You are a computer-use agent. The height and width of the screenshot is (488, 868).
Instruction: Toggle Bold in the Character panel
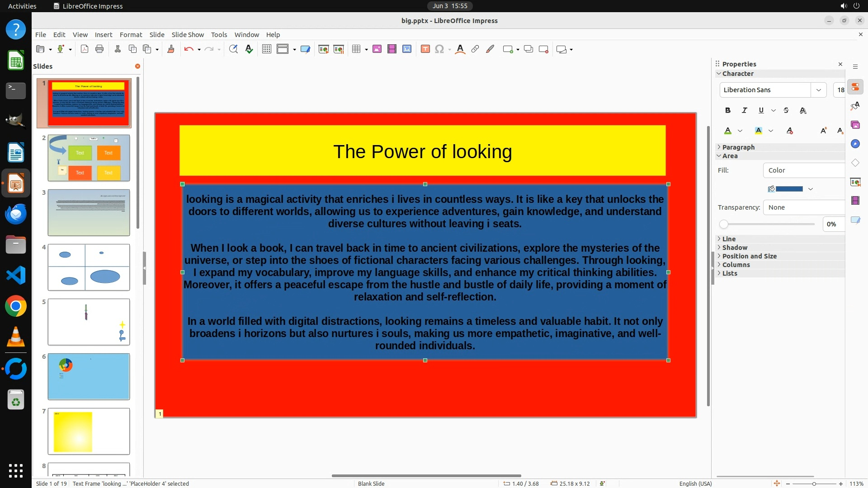(727, 110)
